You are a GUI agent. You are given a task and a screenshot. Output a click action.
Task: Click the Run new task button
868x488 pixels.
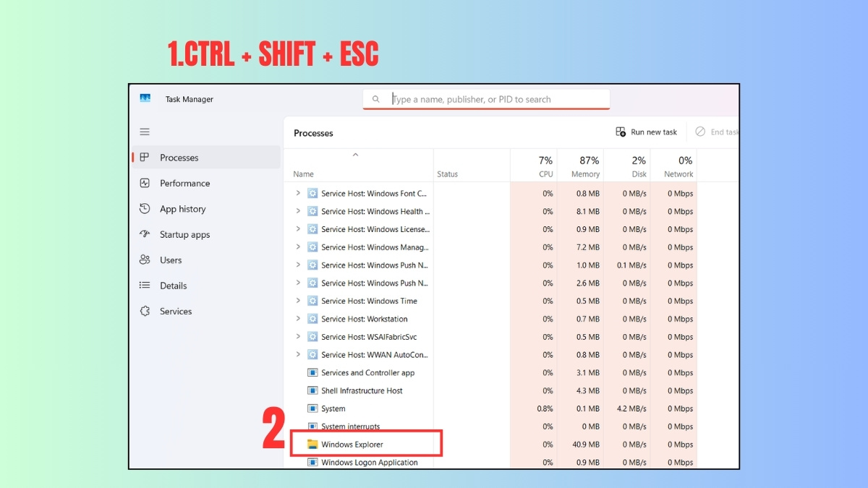point(646,132)
